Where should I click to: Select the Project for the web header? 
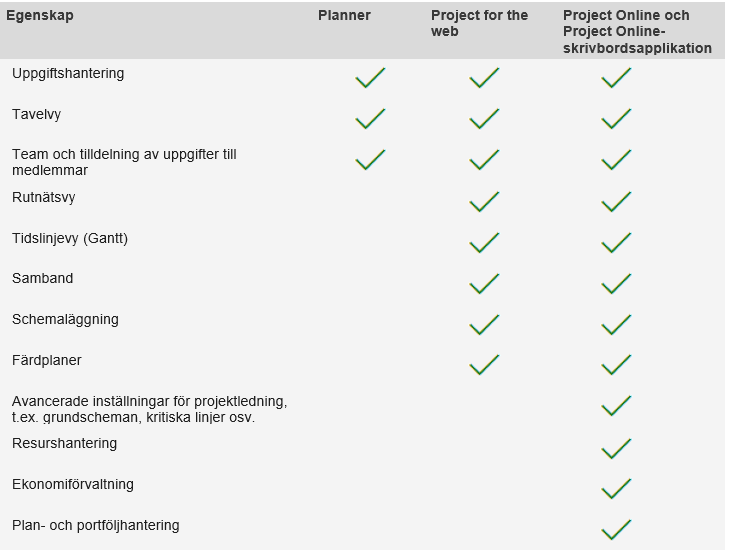479,24
